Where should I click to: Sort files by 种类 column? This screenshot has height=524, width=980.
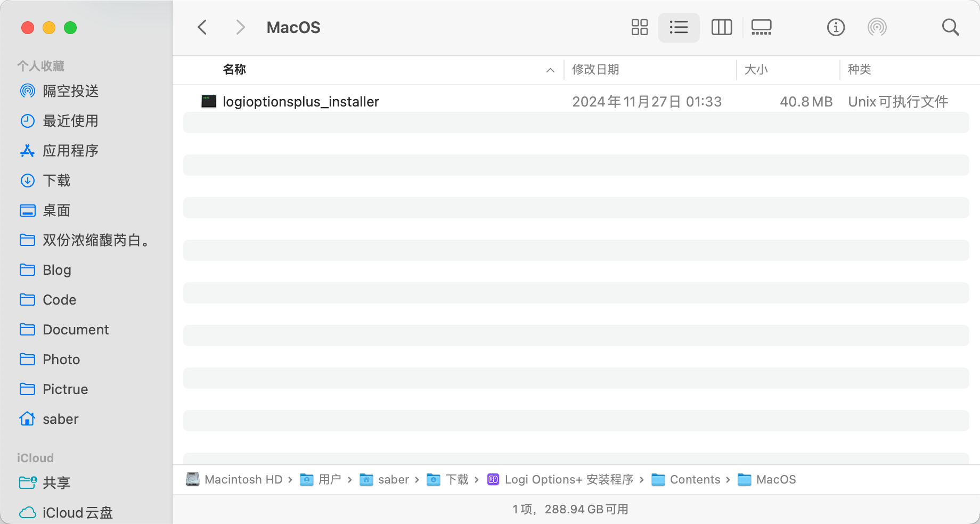pyautogui.click(x=859, y=70)
